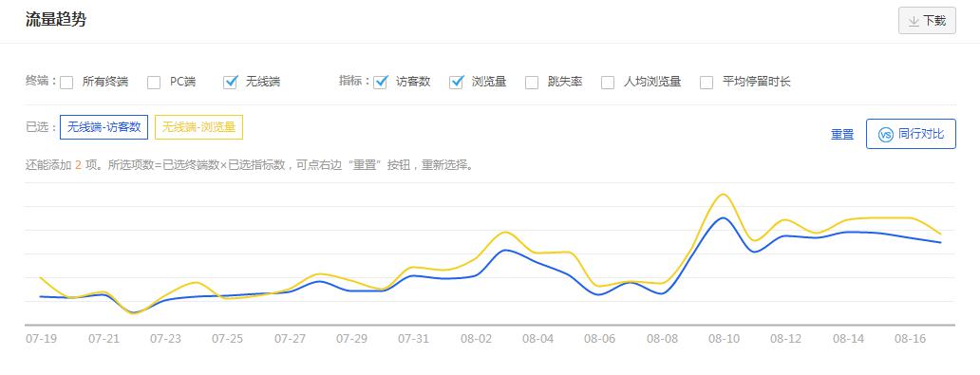980x375 pixels.
Task: Uncheck the 访客数 metric checkbox
Action: [381, 82]
